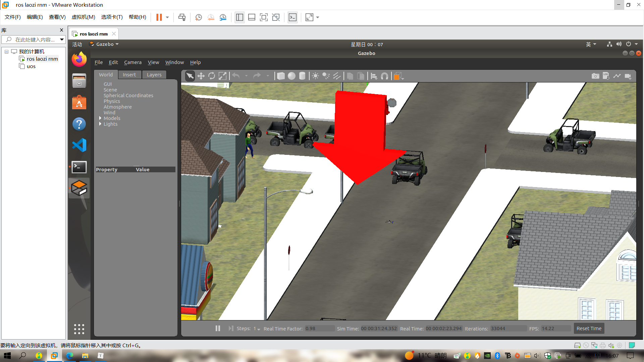This screenshot has width=644, height=362.
Task: Select the arrow/select tool in toolbar
Action: tap(190, 76)
